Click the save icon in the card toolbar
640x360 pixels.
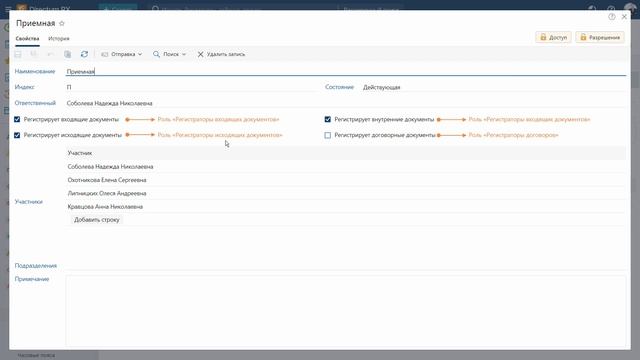tap(18, 54)
